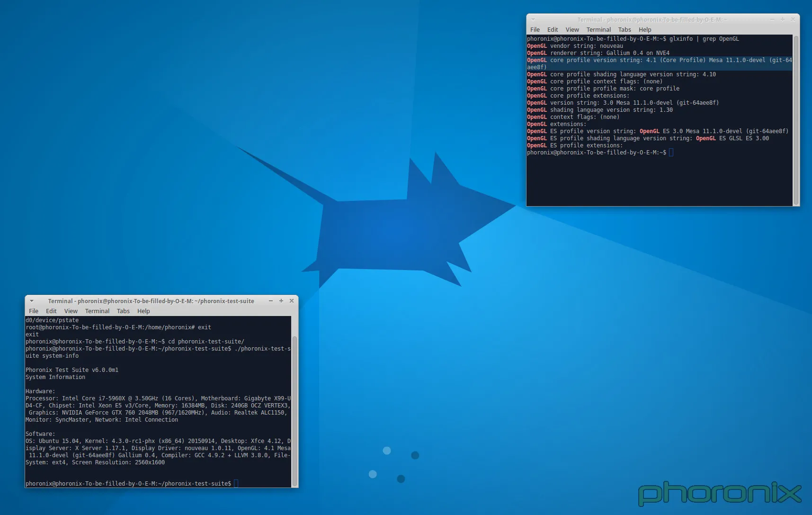Maximize the glxinfo terminal window with plus icon
This screenshot has height=515, width=812.
coord(783,19)
